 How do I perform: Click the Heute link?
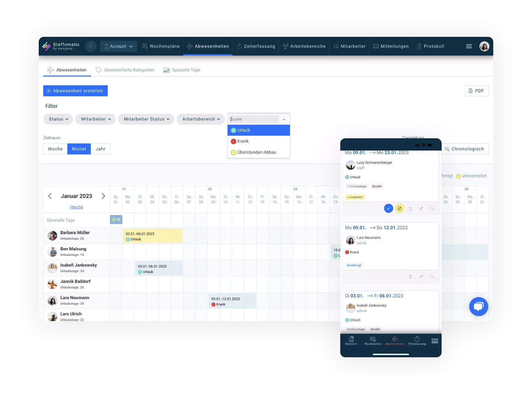(77, 207)
